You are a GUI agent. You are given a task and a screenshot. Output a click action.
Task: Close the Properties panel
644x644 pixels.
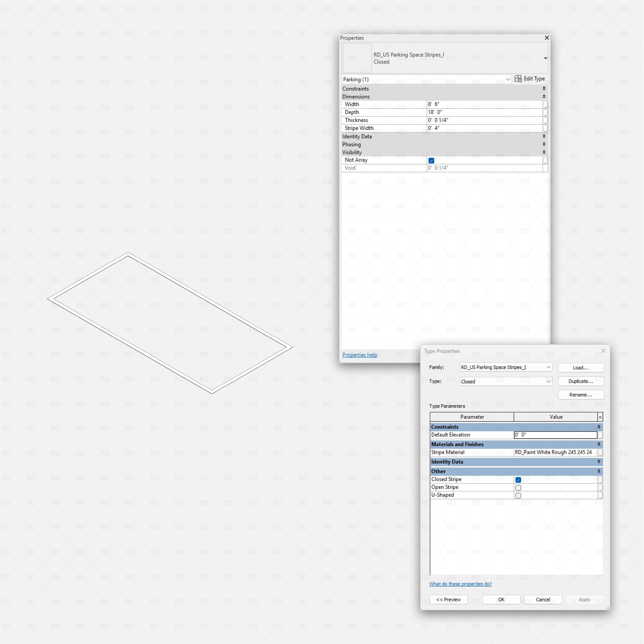point(547,38)
